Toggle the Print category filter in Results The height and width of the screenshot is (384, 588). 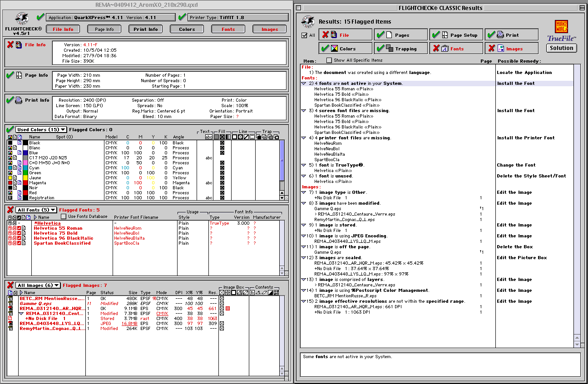[x=511, y=35]
